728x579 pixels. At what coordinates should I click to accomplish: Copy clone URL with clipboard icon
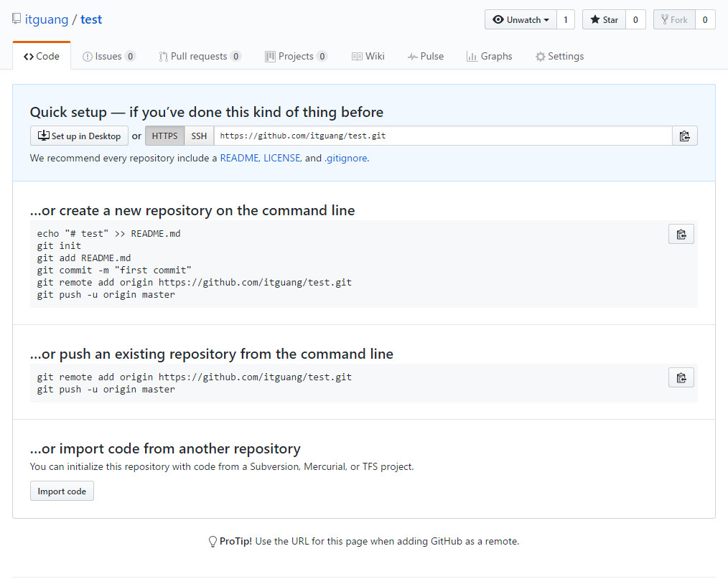pos(684,136)
